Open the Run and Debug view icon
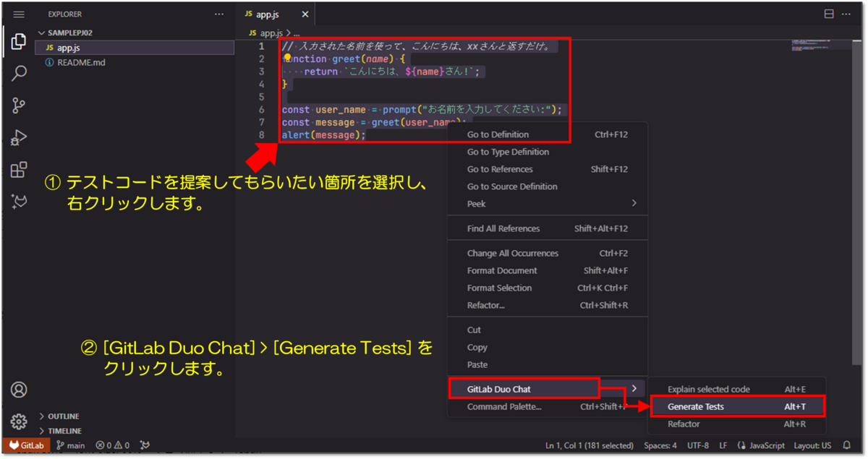 point(19,138)
